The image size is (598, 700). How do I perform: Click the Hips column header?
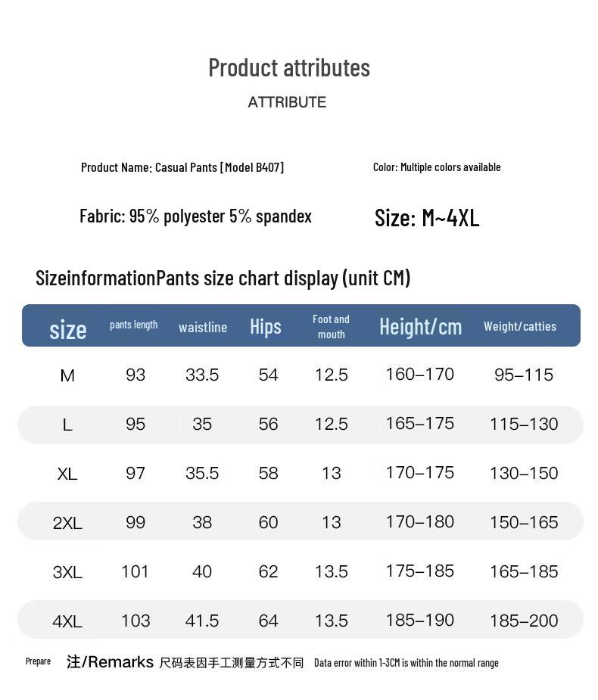point(266,326)
